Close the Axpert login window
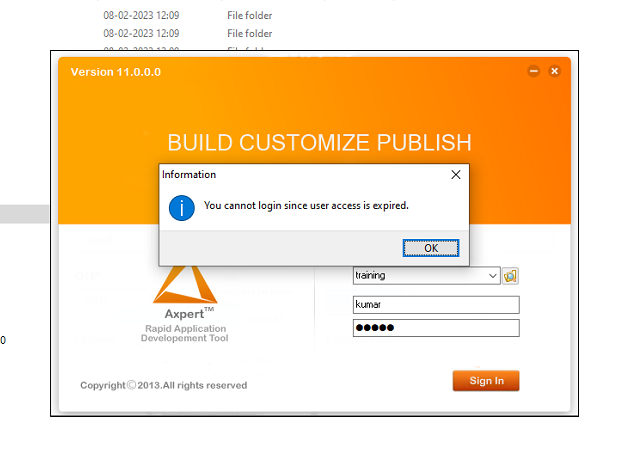 554,71
